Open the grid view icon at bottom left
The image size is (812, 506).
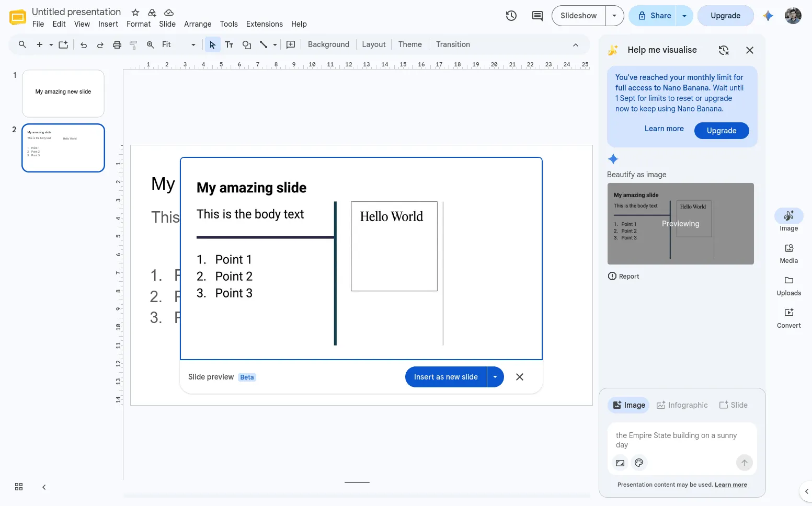(x=19, y=487)
